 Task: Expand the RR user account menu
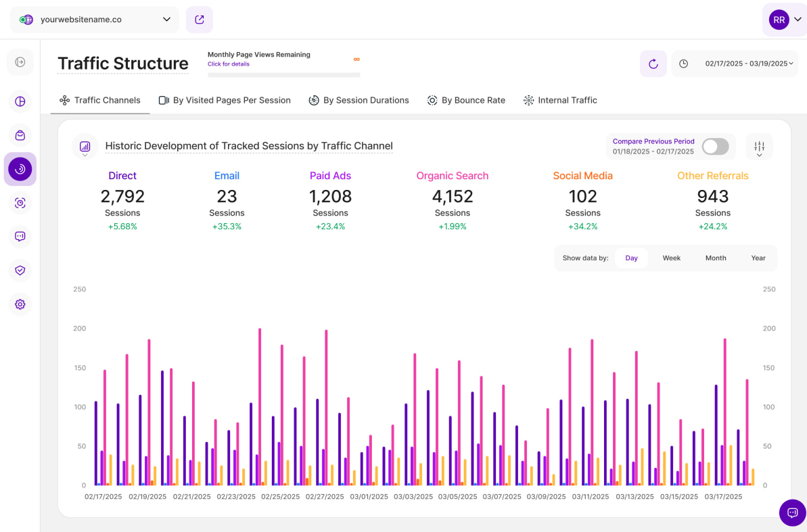pyautogui.click(x=785, y=20)
